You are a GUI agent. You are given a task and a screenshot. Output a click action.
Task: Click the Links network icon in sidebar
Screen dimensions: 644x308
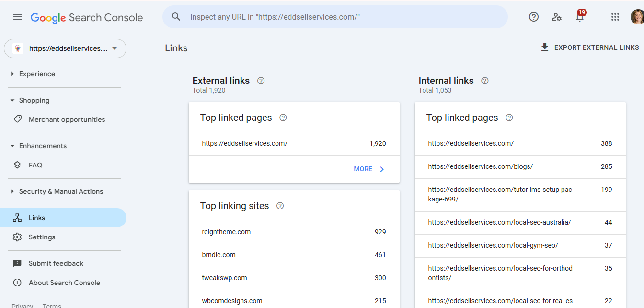(x=17, y=218)
